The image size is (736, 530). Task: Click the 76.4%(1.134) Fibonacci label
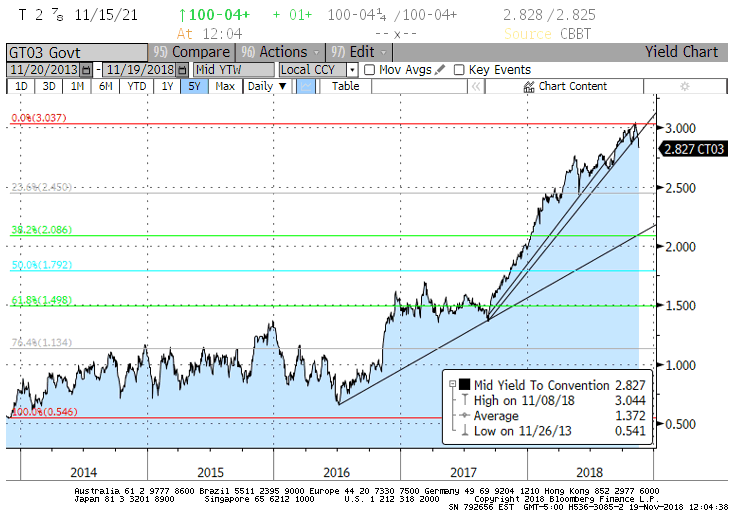point(42,342)
